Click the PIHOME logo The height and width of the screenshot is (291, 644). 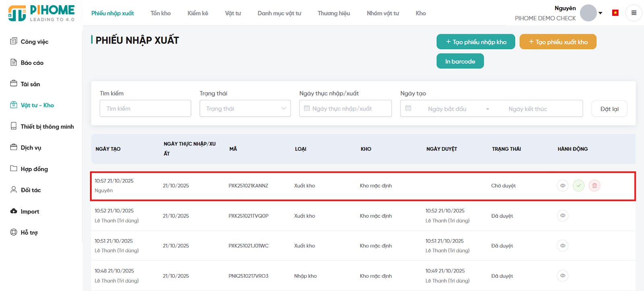tap(41, 13)
